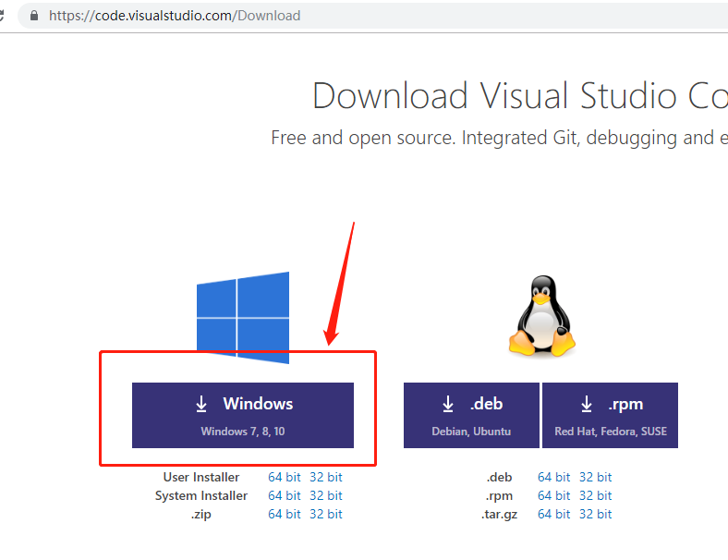
Task: Get Linux .tar.gz 64 bit link
Action: point(554,514)
